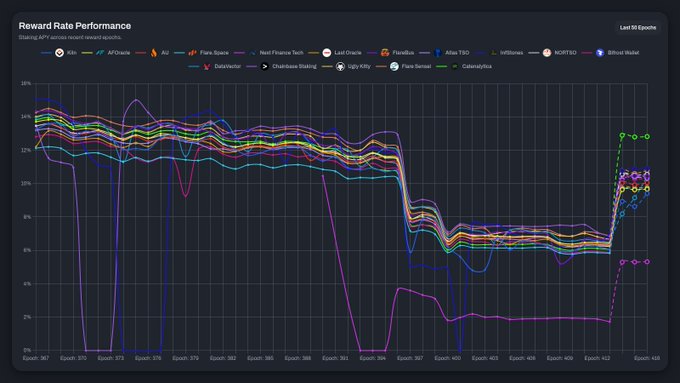Click the 'Epoch: 397' axis label
Screen dimensions: 680x383
click(x=410, y=358)
